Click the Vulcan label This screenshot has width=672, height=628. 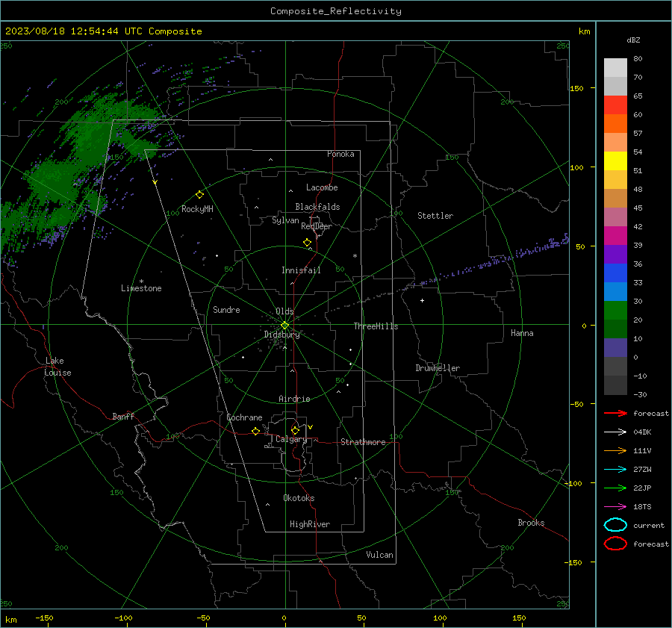coord(379,555)
